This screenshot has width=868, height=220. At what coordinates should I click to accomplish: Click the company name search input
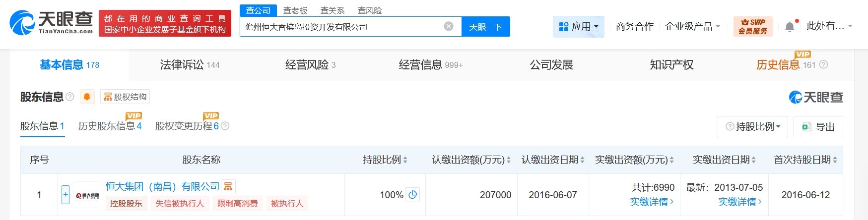point(341,27)
